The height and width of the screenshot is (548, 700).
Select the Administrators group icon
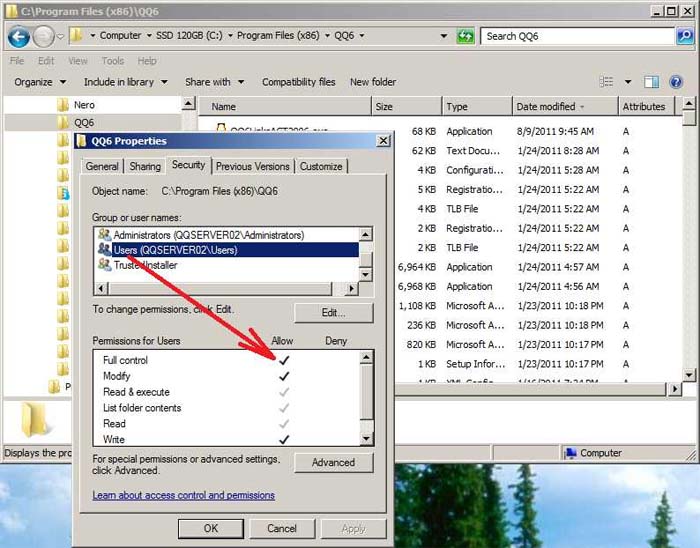(x=104, y=234)
